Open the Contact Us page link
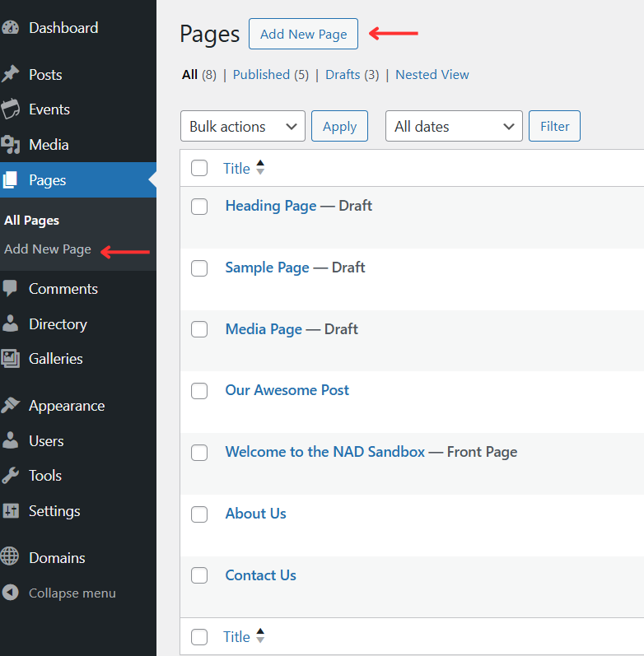 (260, 575)
